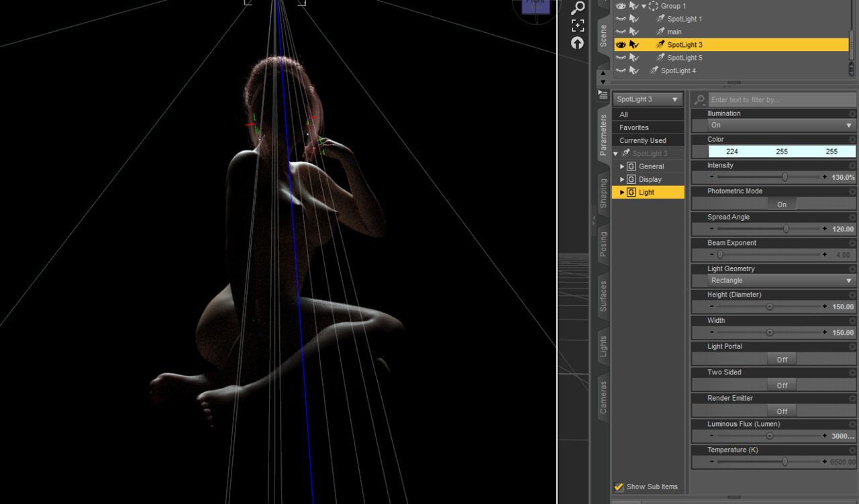Open the Light Geometry dropdown
Screen dimensions: 859x504
coord(782,281)
